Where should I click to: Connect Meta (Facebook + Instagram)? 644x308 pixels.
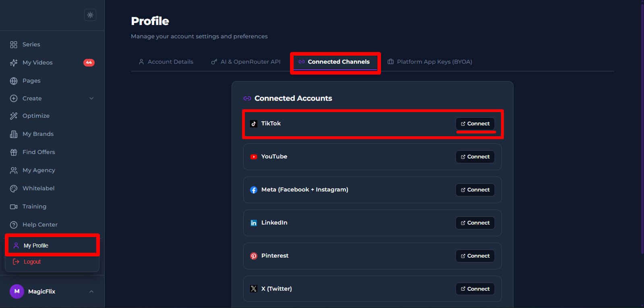pyautogui.click(x=475, y=190)
